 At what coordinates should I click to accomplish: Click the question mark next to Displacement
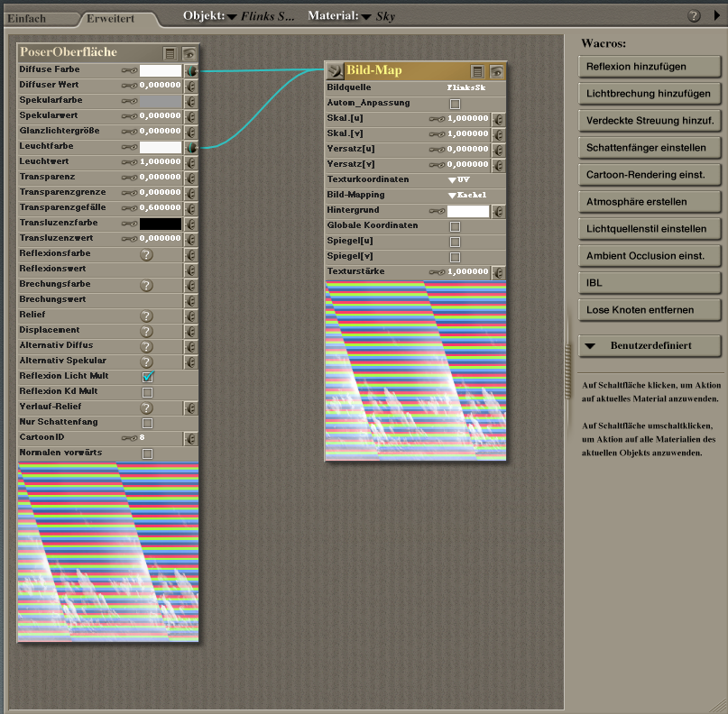click(146, 331)
